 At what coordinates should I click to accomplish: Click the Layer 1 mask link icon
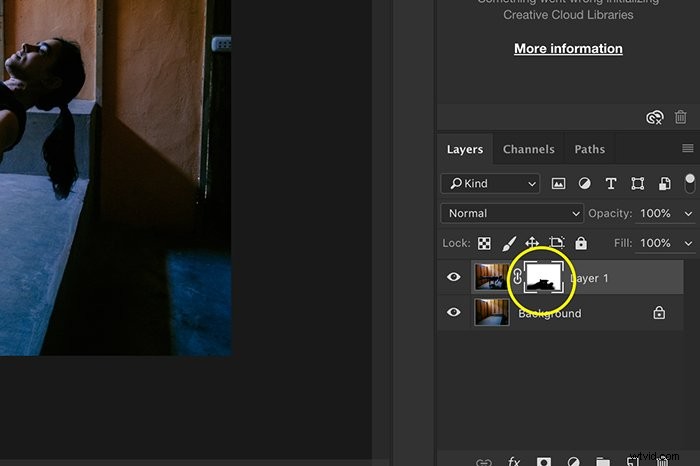[x=517, y=277]
